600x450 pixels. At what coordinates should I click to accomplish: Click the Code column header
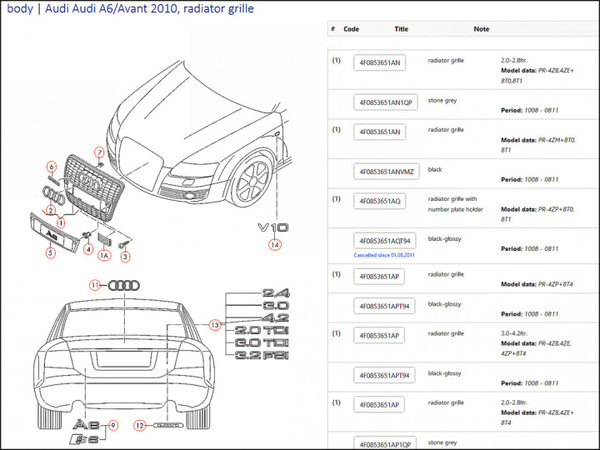[x=351, y=30]
